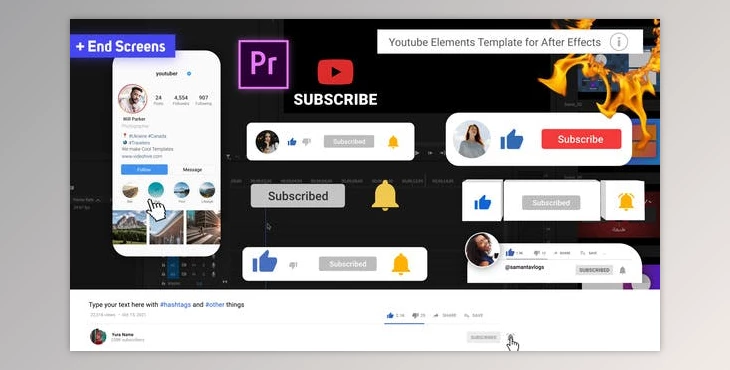This screenshot has width=730, height=370.
Task: Click the woman's avatar beside red Subscribe button
Action: coord(472,139)
